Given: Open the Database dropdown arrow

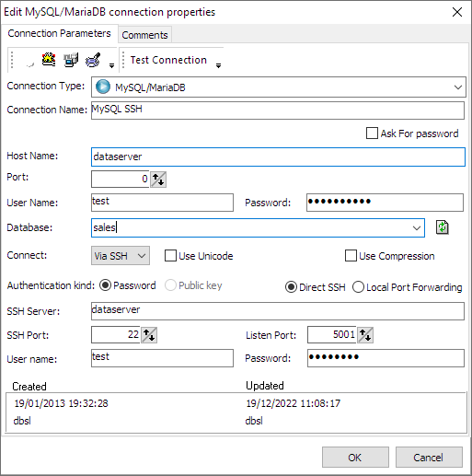Looking at the screenshot, I should [x=417, y=228].
